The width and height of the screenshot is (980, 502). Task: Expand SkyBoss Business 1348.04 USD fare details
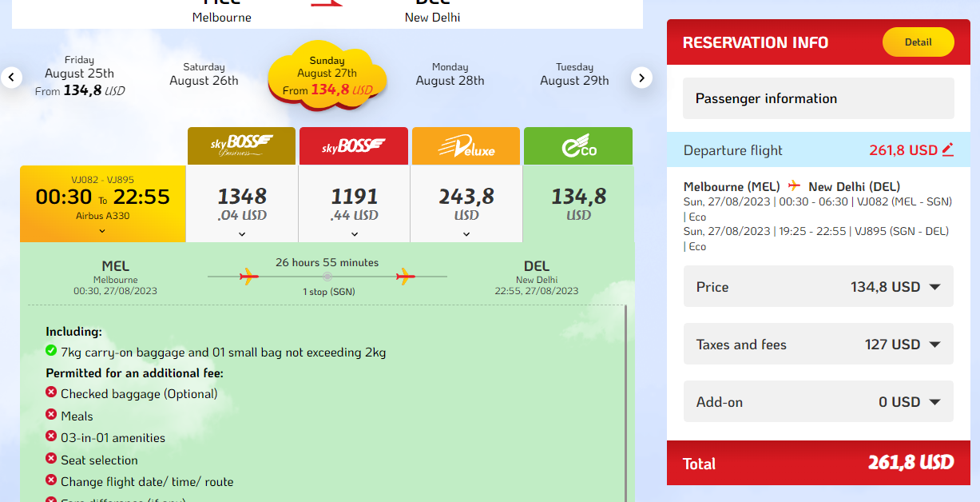coord(242,234)
